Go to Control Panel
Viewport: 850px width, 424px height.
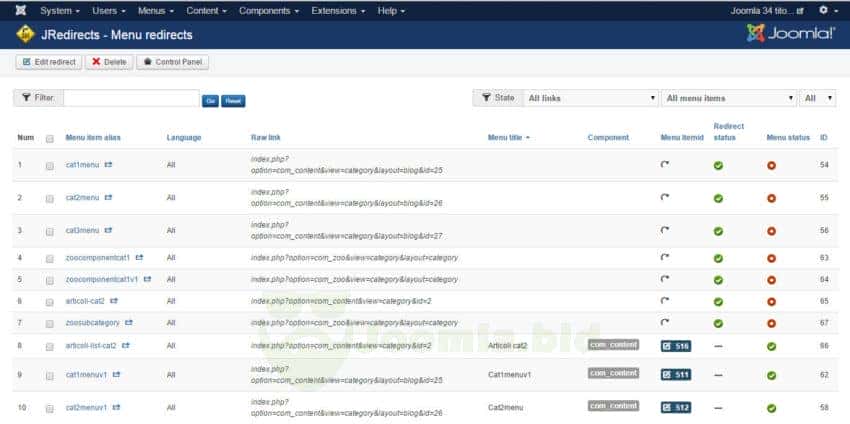coord(172,62)
